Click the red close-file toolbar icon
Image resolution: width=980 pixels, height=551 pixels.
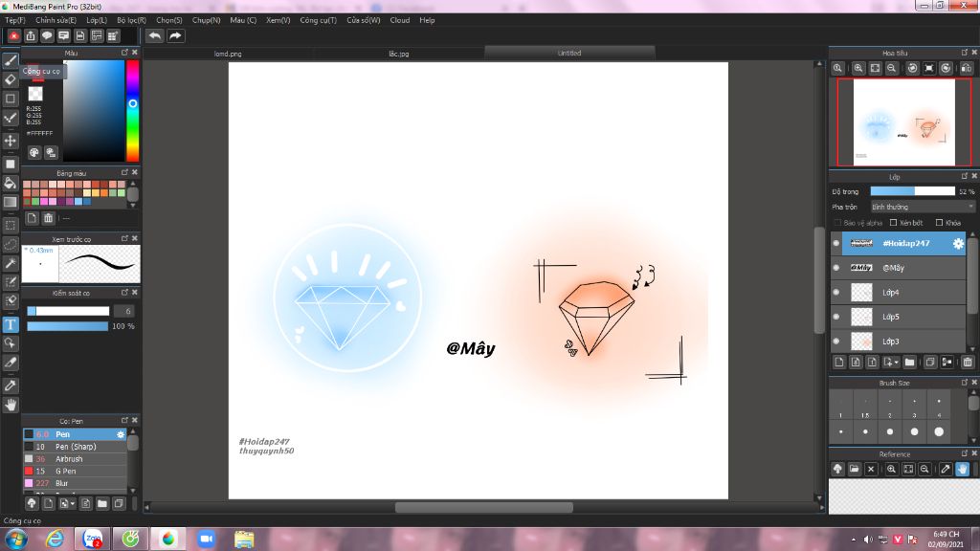[13, 36]
